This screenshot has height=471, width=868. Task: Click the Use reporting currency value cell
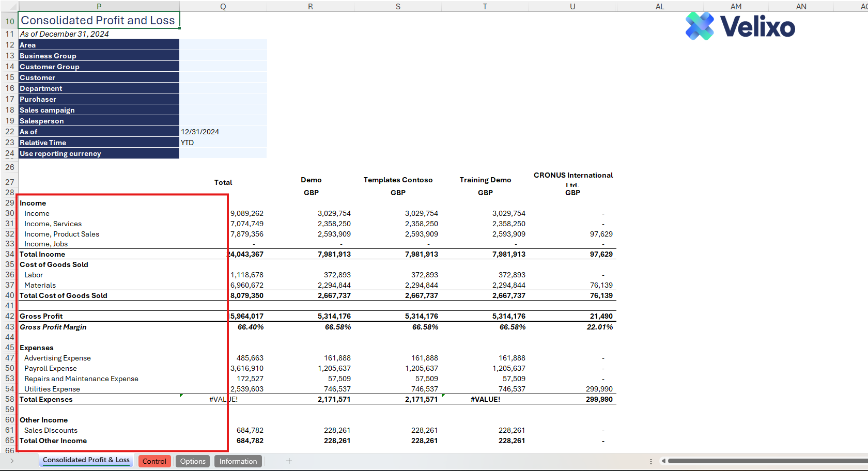point(223,153)
